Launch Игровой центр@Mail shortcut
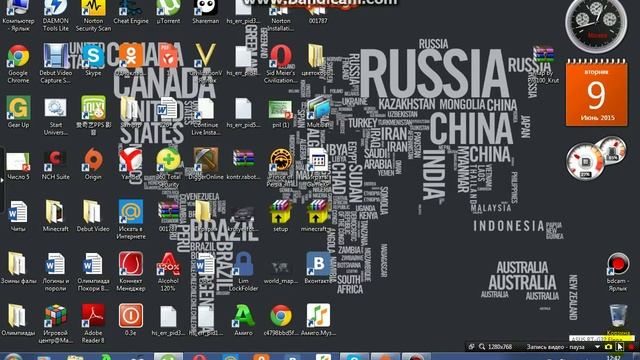Image resolution: width=640 pixels, height=360 pixels. point(56,324)
